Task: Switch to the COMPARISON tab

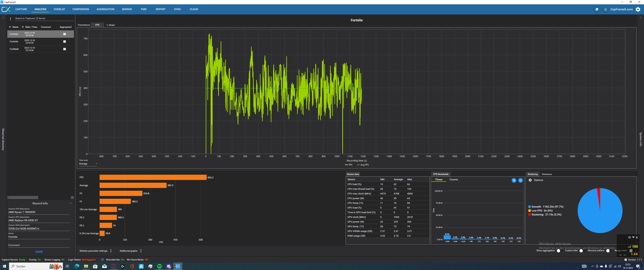Action: pos(80,9)
